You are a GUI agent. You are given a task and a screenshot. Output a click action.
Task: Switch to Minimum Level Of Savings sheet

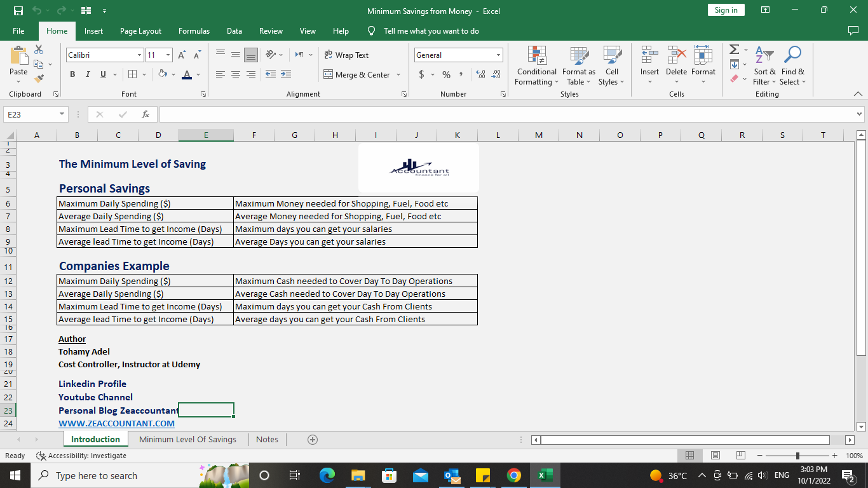(x=187, y=439)
